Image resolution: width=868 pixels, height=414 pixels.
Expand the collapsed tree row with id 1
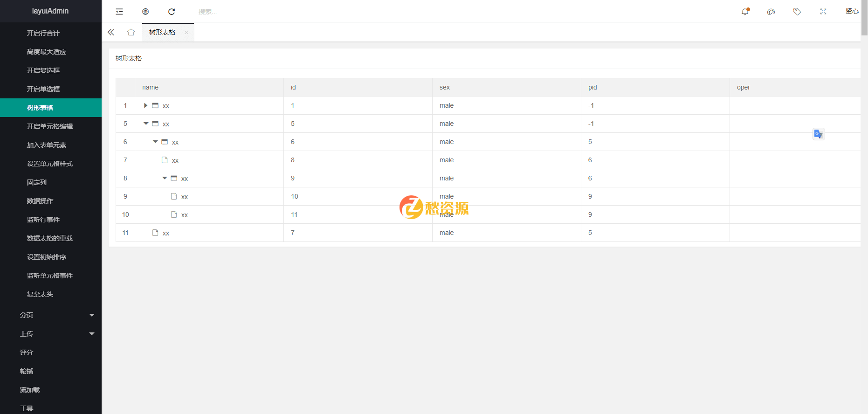point(145,106)
